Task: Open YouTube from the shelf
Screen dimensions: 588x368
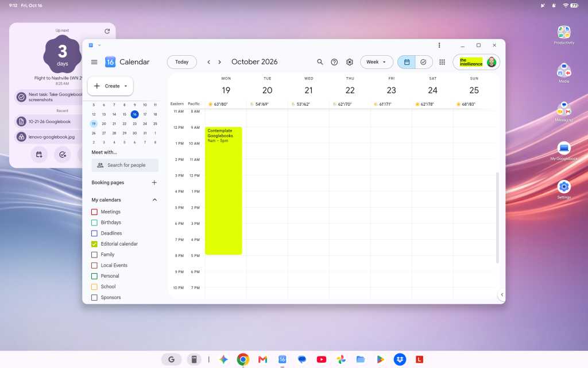Action: pyautogui.click(x=322, y=359)
